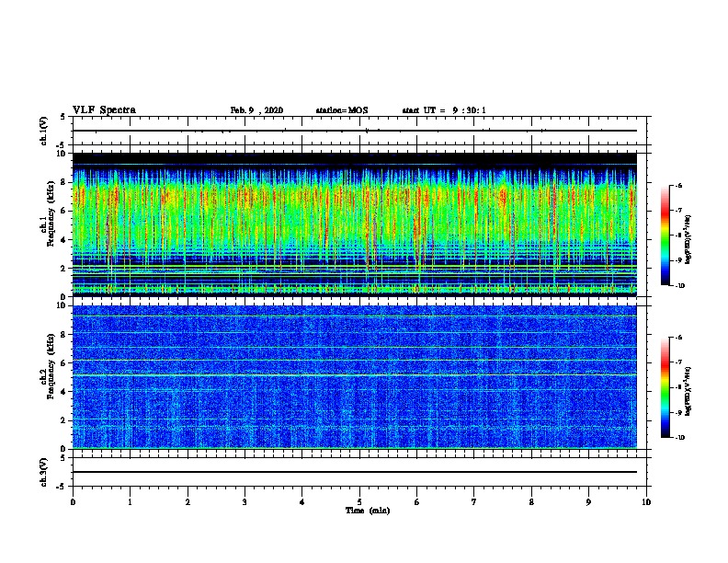Click time axis tick label '1'
The width and height of the screenshot is (728, 563).
(130, 502)
